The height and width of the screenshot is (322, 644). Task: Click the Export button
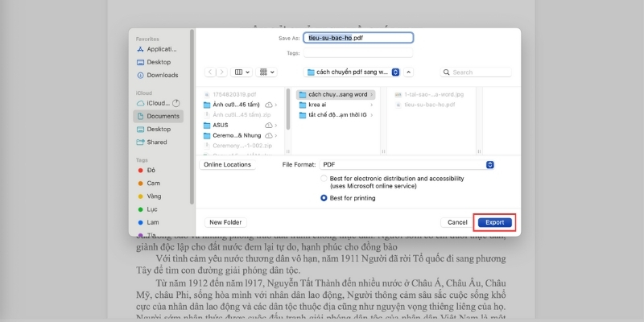pos(493,222)
